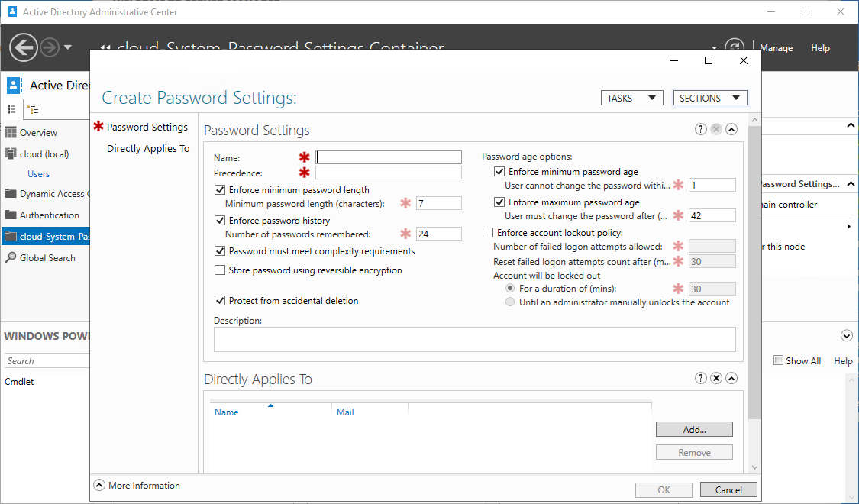The width and height of the screenshot is (859, 504).
Task: Expand Windows PowerShell History panel
Action: (846, 336)
